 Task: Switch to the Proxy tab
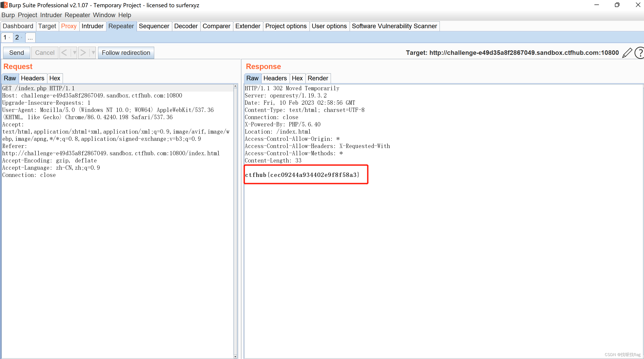[69, 26]
